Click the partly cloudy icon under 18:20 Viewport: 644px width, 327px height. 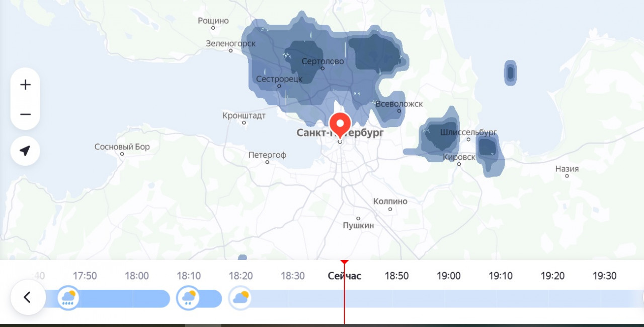[x=240, y=298]
